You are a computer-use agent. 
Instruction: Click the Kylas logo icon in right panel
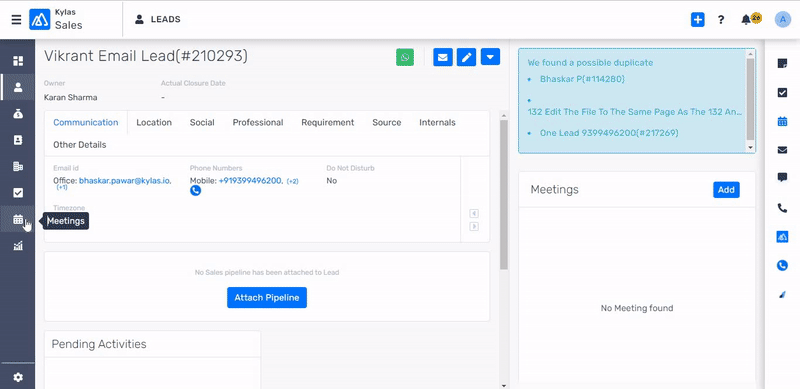[x=782, y=236]
